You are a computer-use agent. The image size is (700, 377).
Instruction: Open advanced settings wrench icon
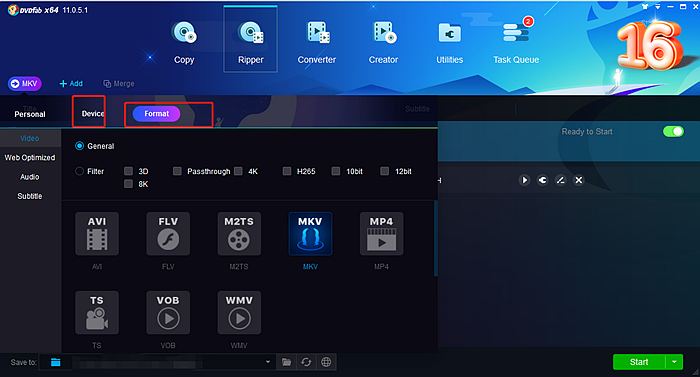click(x=542, y=180)
